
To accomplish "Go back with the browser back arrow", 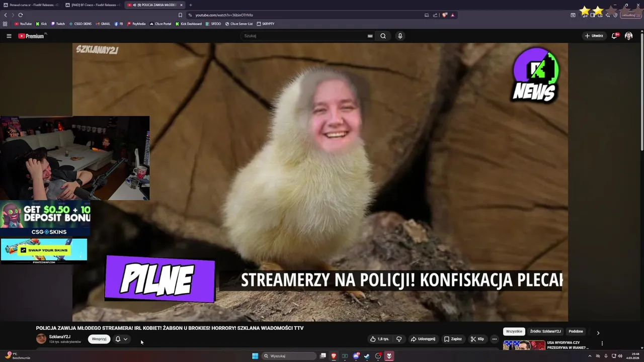I will click(6, 15).
